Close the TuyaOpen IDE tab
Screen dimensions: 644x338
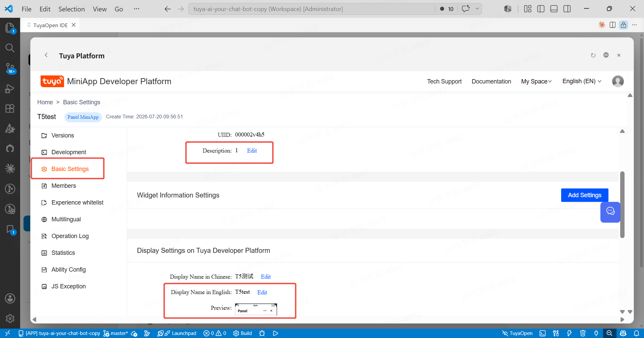coord(73,25)
